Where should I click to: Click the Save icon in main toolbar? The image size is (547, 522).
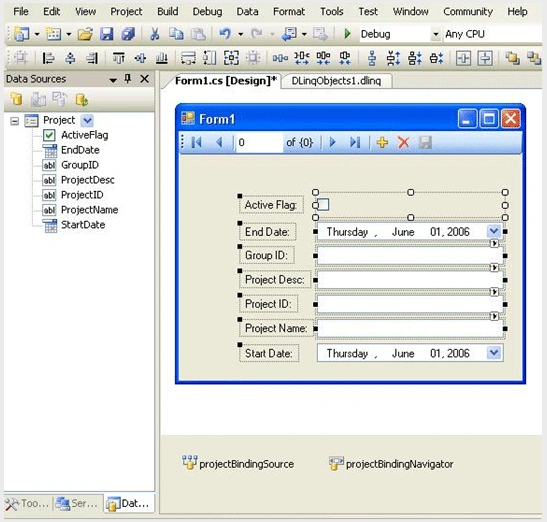(106, 34)
